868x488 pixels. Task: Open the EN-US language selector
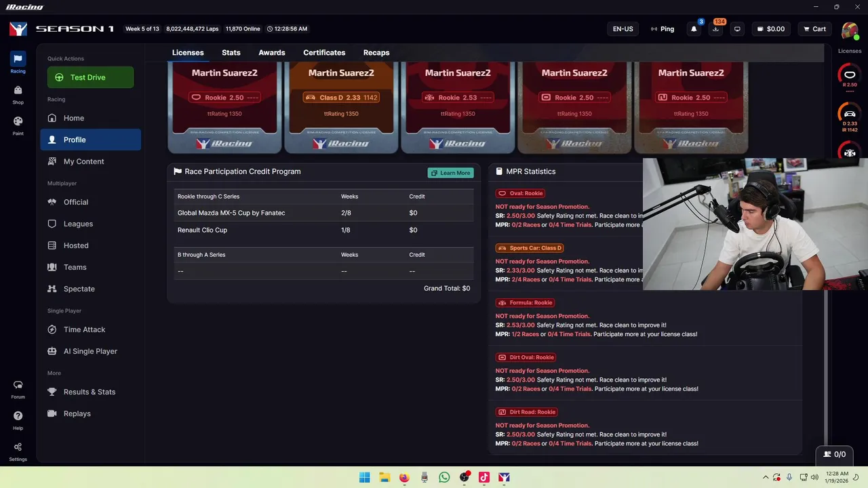pyautogui.click(x=623, y=29)
